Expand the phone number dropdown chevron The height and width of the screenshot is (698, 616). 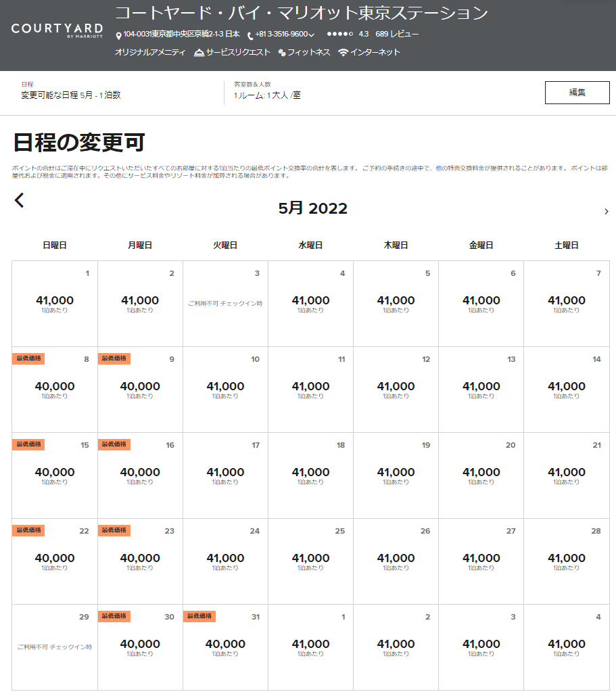[312, 35]
